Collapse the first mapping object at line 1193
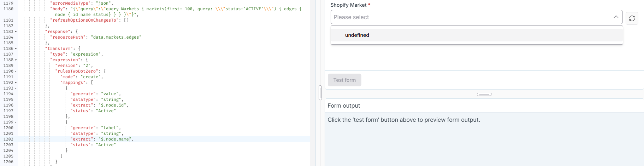The image size is (644, 166). click(x=16, y=88)
